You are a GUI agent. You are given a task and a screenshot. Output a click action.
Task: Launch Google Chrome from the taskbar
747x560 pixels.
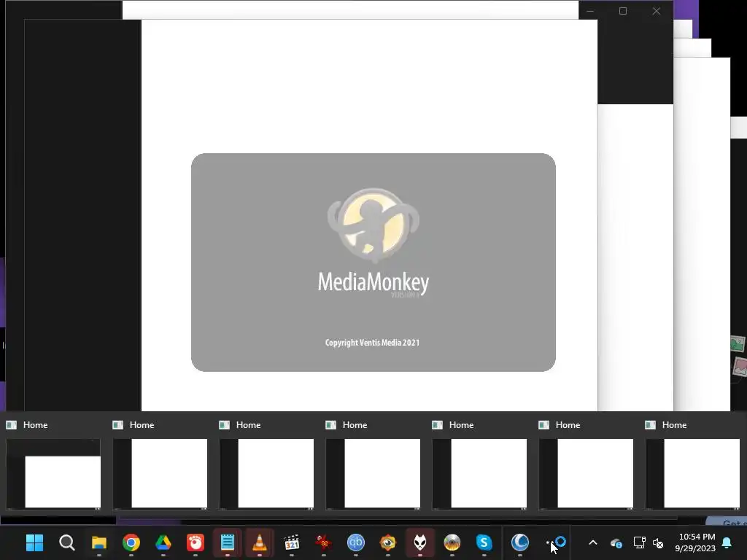pyautogui.click(x=131, y=542)
